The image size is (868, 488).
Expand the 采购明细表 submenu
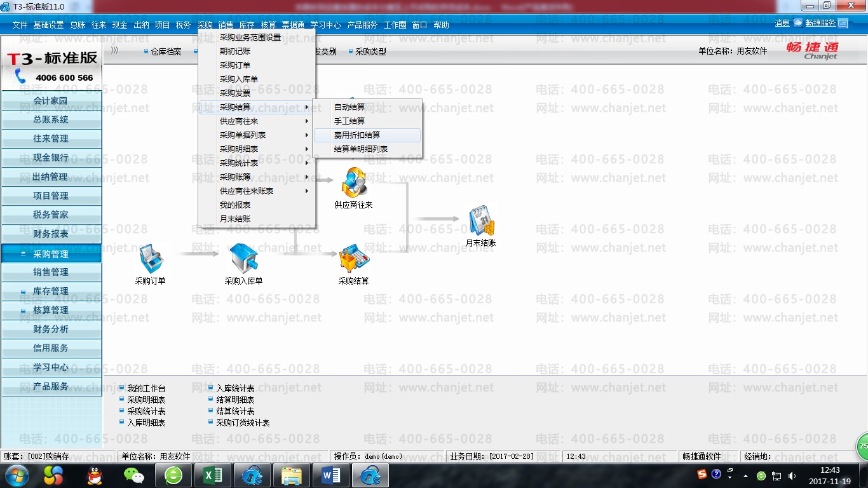click(257, 149)
